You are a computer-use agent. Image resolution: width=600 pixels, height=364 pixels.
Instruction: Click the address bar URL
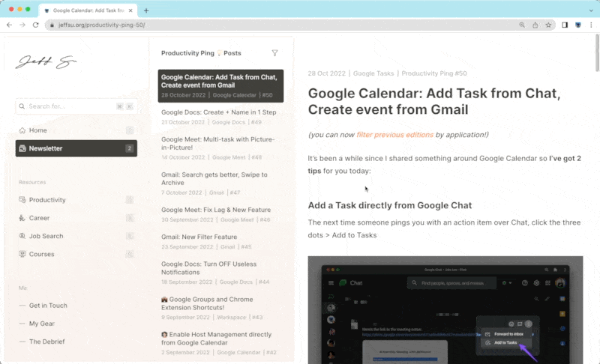(102, 25)
